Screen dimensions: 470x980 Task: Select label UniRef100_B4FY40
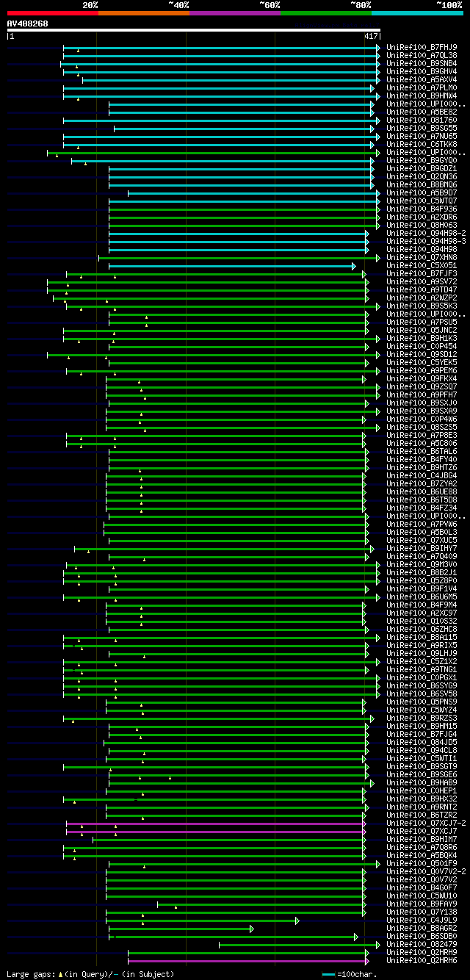point(422,459)
